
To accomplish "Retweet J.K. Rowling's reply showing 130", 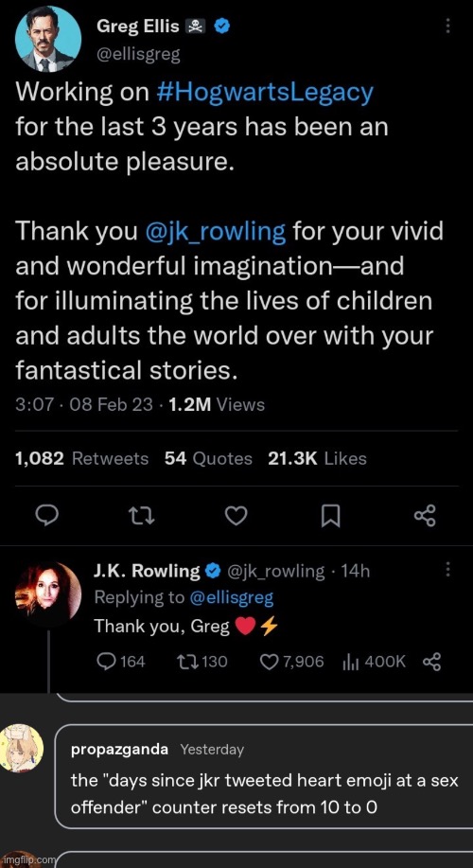I will click(201, 661).
